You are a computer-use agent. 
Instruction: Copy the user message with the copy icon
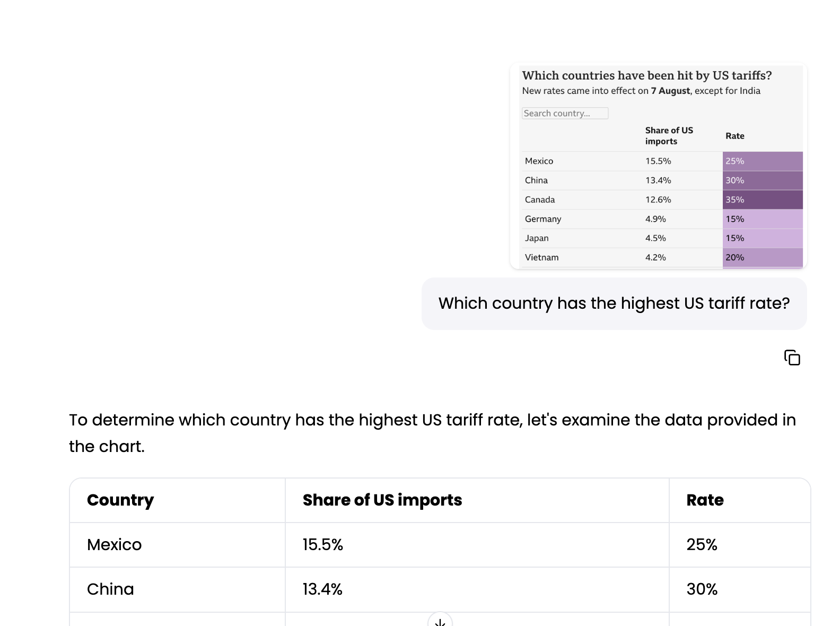[x=792, y=358]
